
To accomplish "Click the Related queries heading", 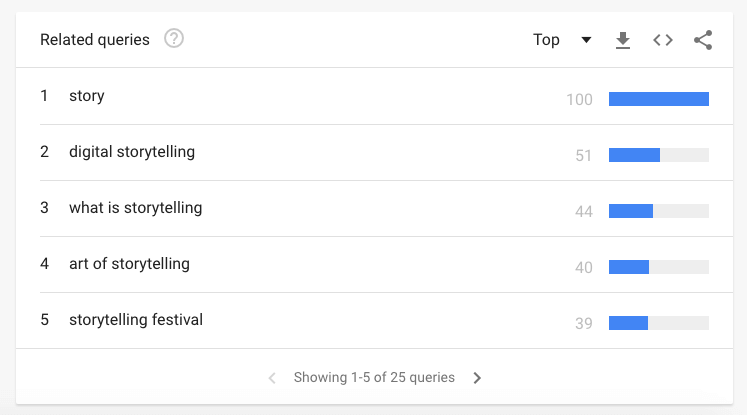I will (x=95, y=40).
